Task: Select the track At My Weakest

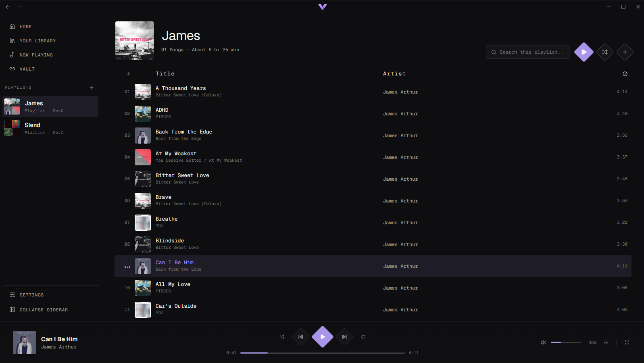Action: pyautogui.click(x=373, y=157)
